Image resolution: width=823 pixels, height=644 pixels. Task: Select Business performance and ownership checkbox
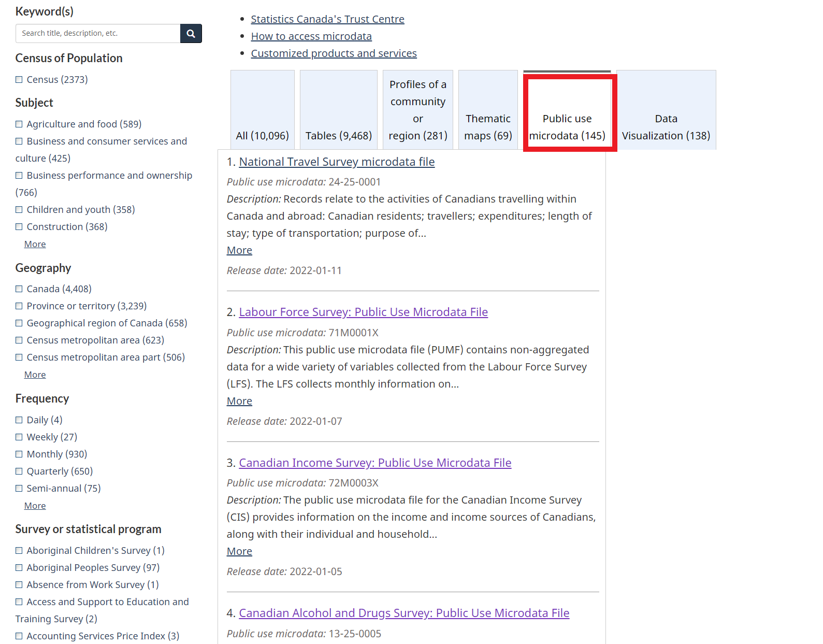[19, 176]
